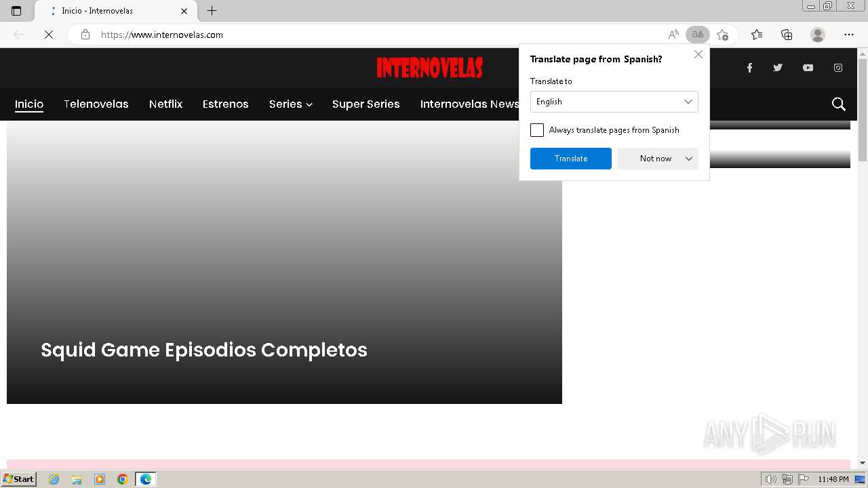View site information lock icon
This screenshot has height=488, width=868.
85,35
